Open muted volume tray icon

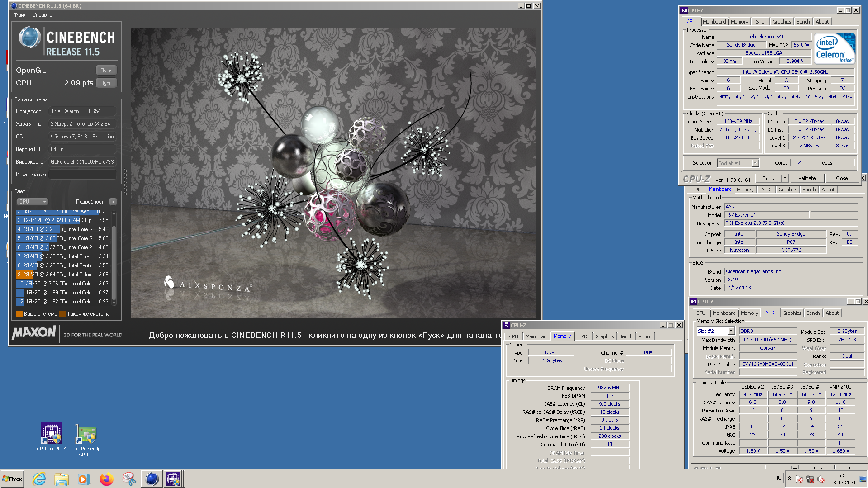[x=821, y=479]
